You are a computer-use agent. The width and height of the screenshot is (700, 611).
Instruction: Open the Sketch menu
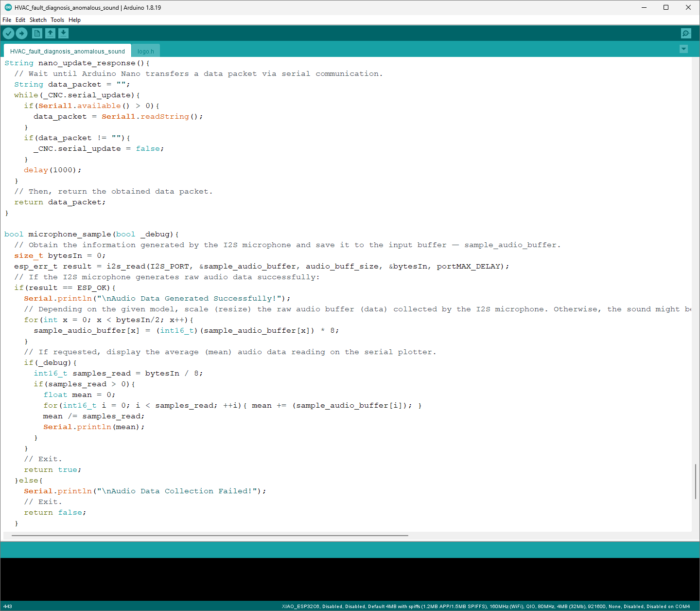(38, 20)
